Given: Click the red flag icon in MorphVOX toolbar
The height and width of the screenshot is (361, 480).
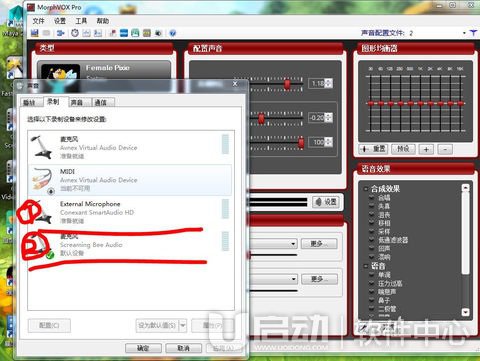Looking at the screenshot, I should pyautogui.click(x=113, y=33).
